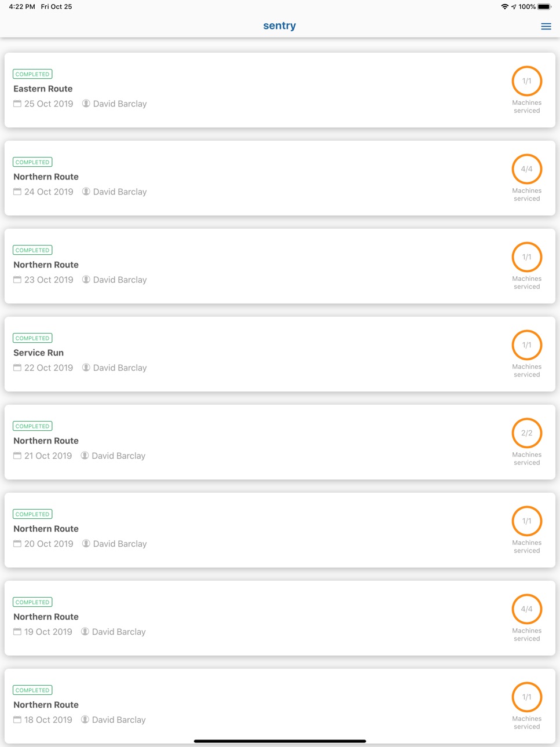The height and width of the screenshot is (747, 560).
Task: Open the Eastern Route card
Action: coord(280,90)
